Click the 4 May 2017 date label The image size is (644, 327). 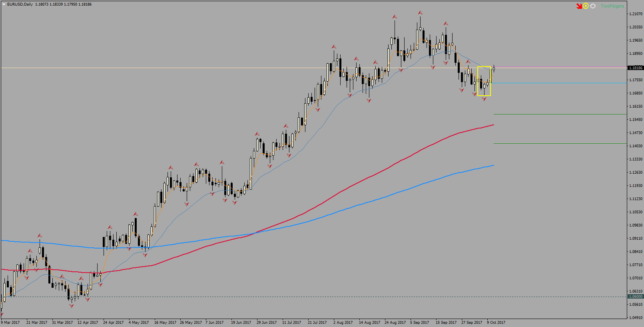(139, 323)
